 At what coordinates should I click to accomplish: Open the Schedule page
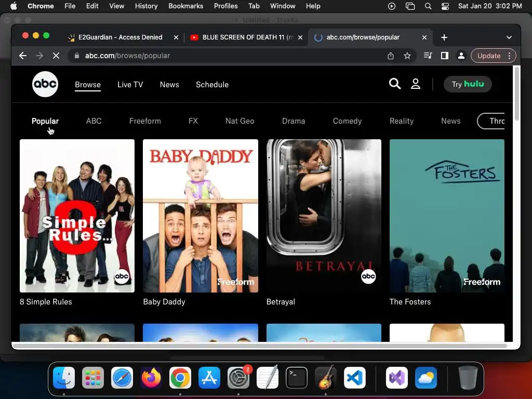[212, 85]
